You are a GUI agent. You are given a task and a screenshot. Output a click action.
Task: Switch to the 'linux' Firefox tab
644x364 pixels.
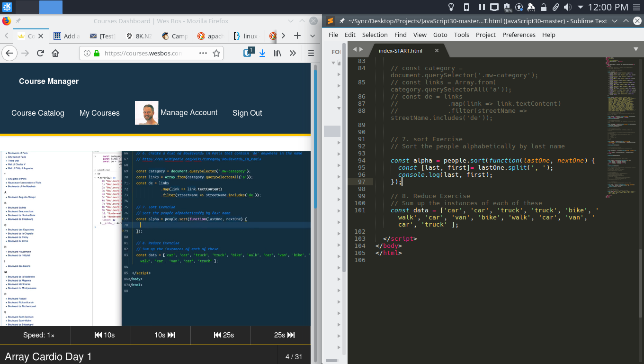pyautogui.click(x=247, y=36)
